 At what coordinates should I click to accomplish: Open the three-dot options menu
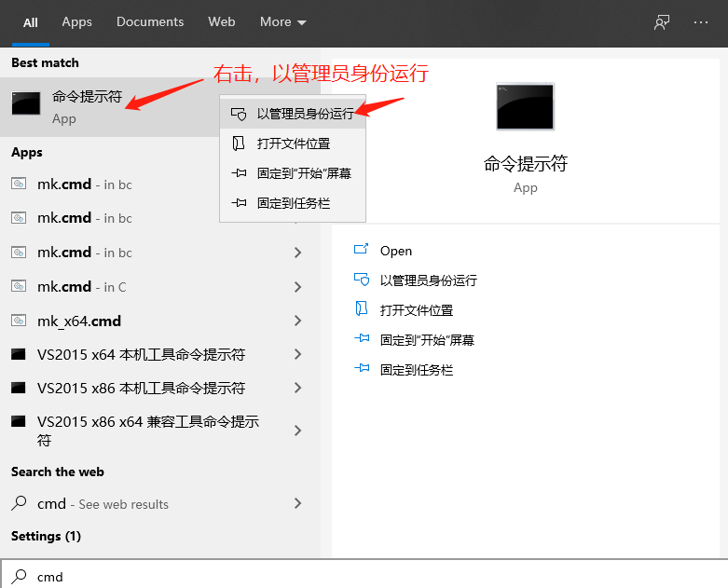click(701, 22)
